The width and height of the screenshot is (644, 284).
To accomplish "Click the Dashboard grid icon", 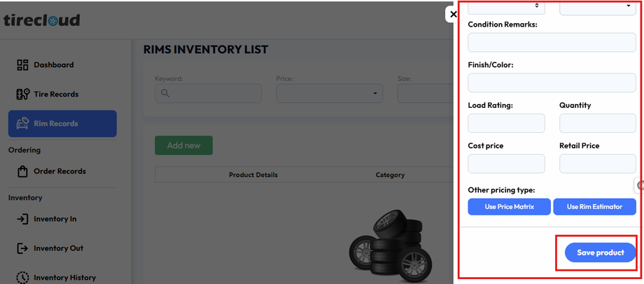I will point(22,65).
